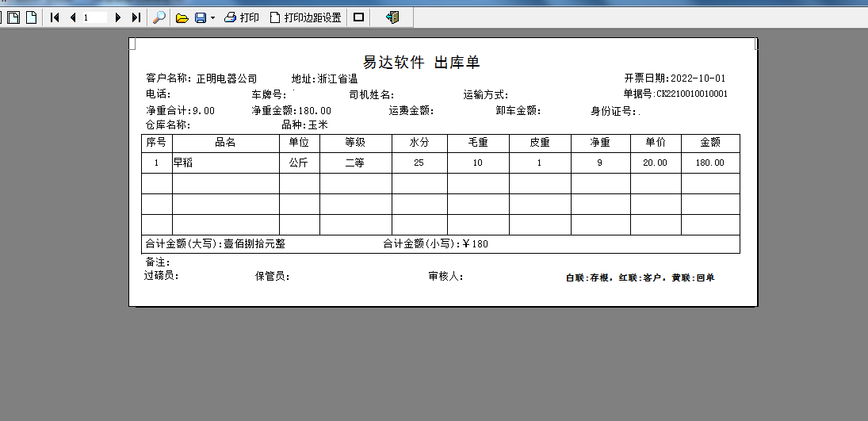Click the full screen rectangle icon
The height and width of the screenshot is (421, 868).
(x=359, y=17)
